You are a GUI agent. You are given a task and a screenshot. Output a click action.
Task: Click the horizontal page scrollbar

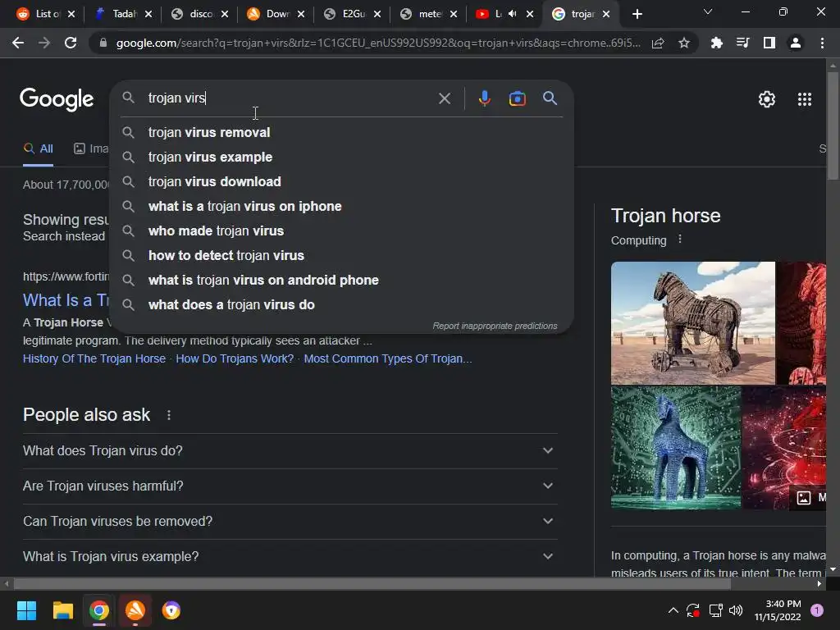pos(372,584)
